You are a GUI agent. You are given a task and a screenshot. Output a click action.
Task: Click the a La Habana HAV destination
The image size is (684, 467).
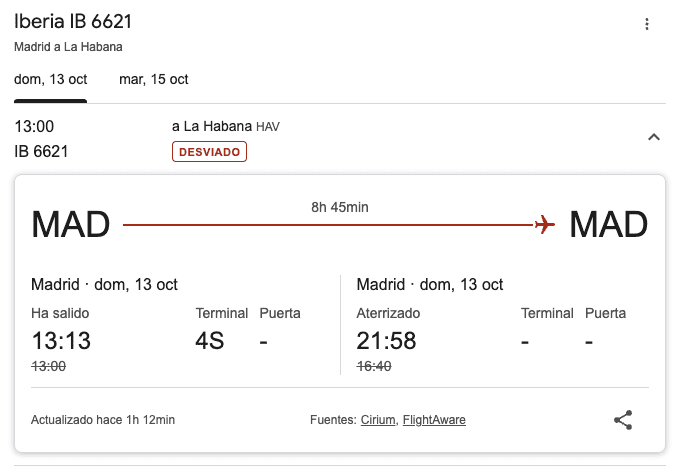226,126
